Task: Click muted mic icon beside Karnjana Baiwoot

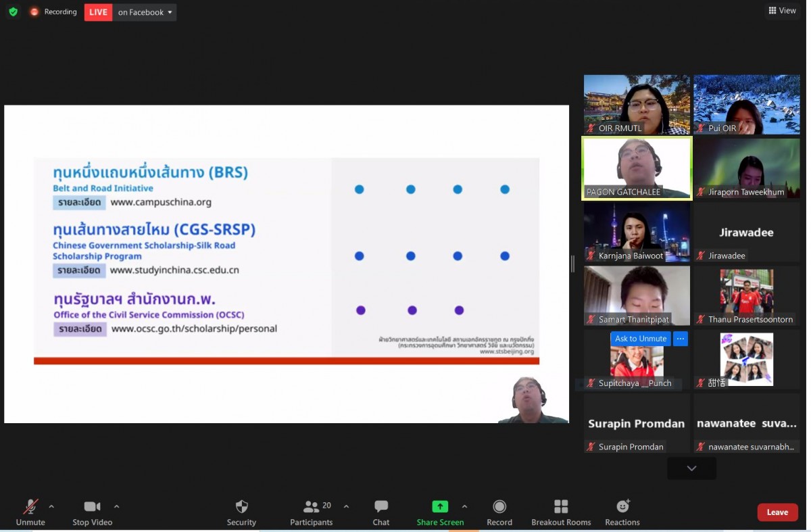Action: tap(591, 256)
